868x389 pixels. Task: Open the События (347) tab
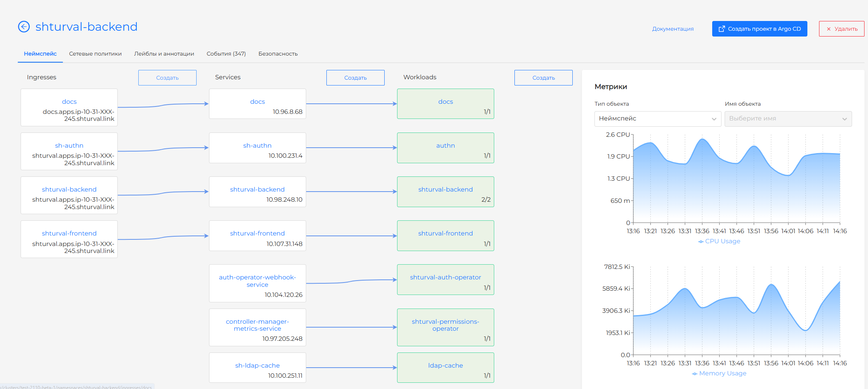pos(226,54)
